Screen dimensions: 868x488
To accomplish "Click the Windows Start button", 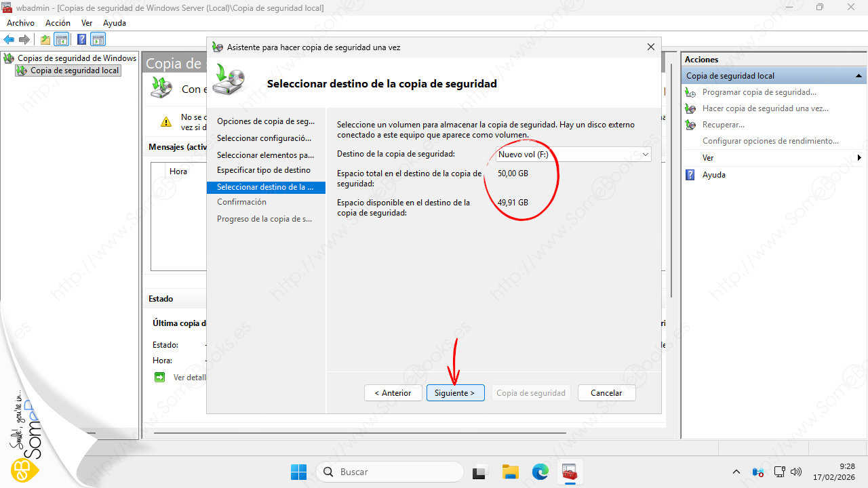I will [298, 472].
